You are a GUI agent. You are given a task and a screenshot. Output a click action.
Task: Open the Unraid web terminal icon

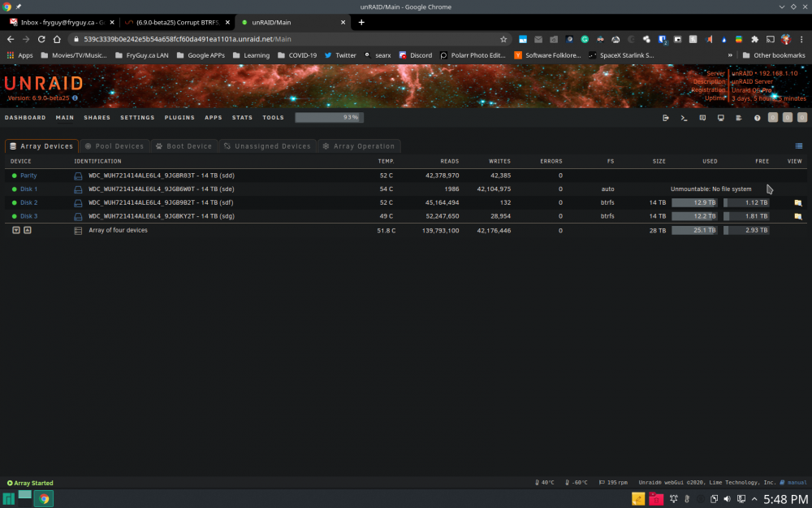684,118
